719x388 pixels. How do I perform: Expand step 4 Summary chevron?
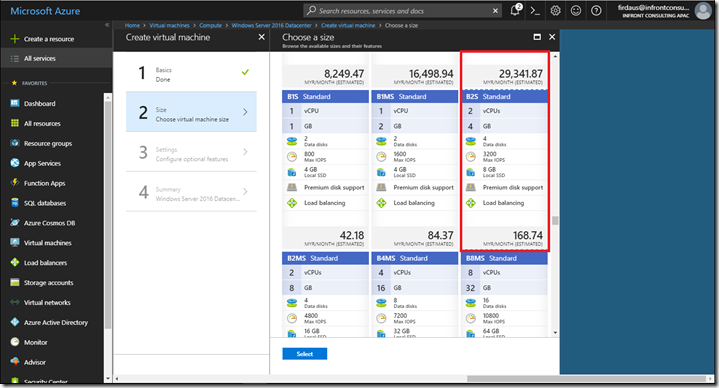(245, 192)
